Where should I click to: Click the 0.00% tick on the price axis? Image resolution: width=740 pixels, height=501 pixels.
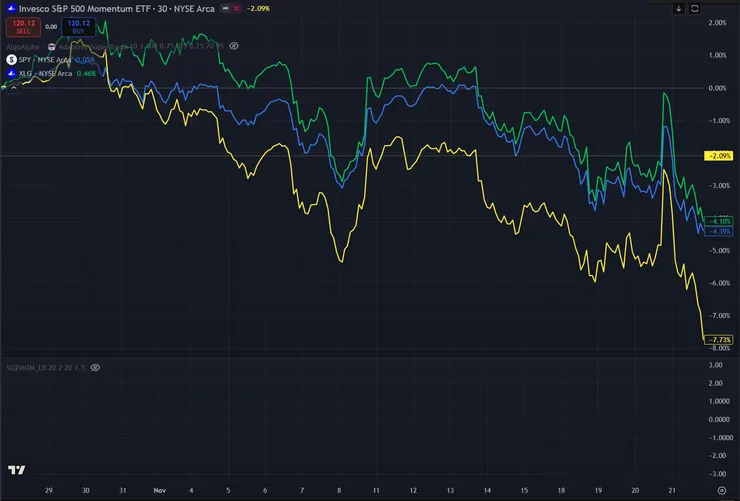tap(717, 88)
